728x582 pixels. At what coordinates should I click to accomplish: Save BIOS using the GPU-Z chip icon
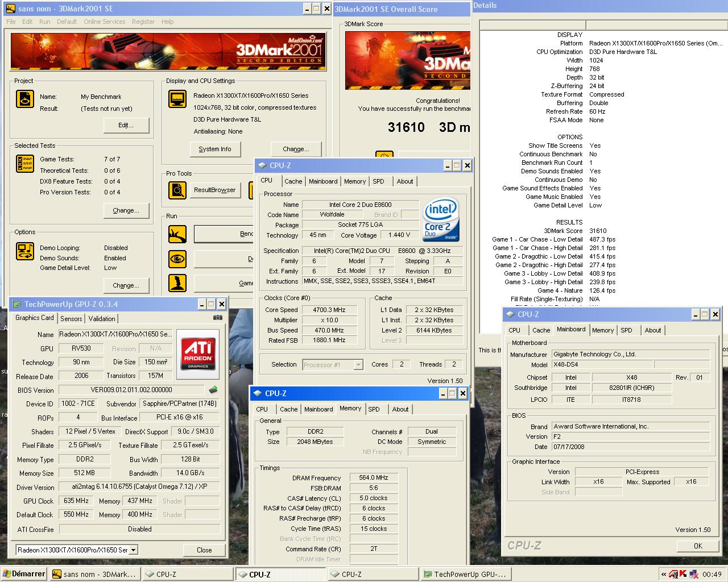[x=213, y=390]
